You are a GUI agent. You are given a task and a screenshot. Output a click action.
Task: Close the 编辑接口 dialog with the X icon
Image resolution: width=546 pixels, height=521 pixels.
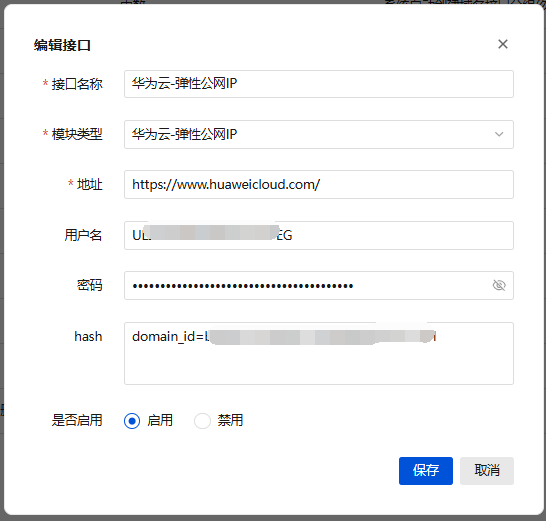pyautogui.click(x=502, y=44)
